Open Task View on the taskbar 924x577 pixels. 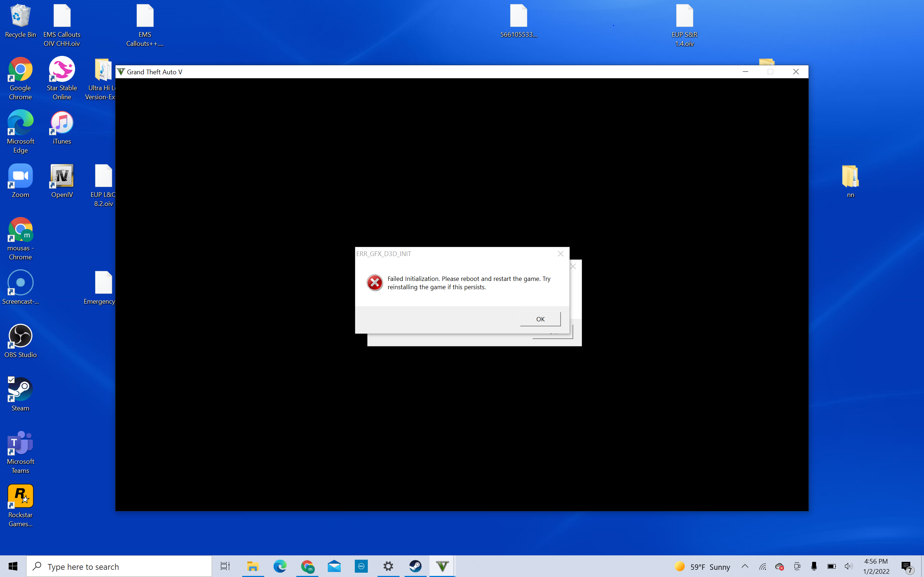[x=225, y=566]
